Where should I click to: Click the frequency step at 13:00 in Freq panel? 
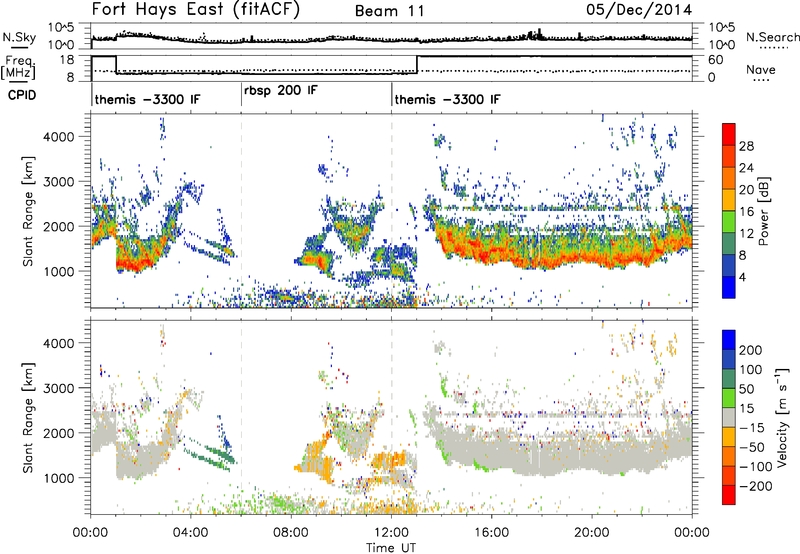tap(417, 65)
